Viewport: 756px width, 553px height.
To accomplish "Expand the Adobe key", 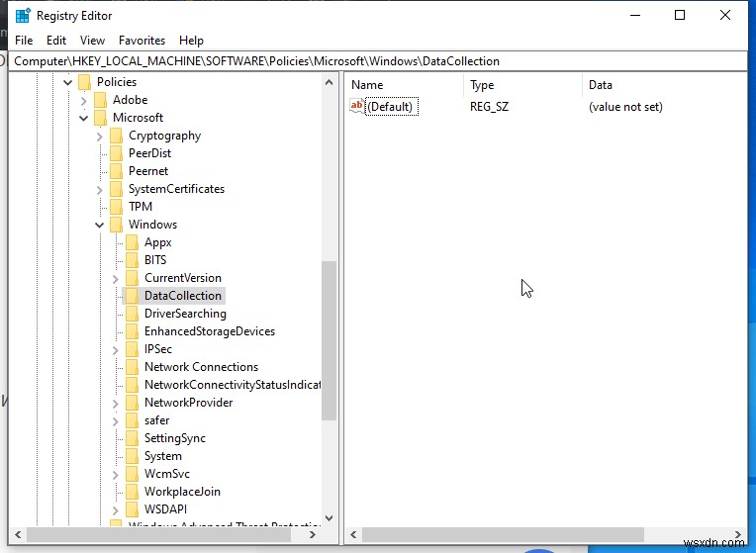I will pyautogui.click(x=83, y=101).
